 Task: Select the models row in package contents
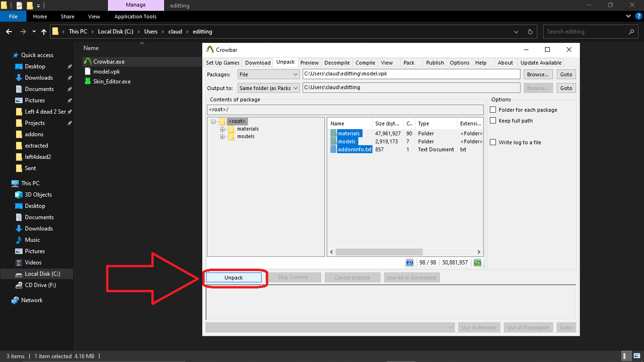[405, 141]
